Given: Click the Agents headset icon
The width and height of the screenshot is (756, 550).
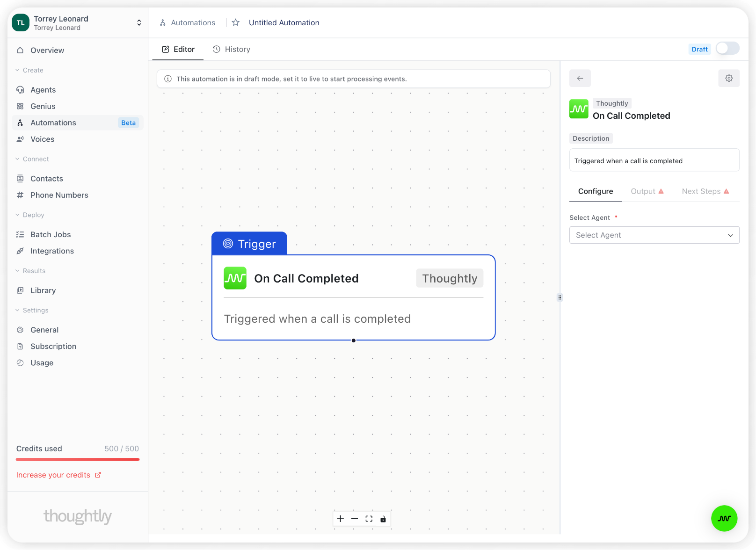Looking at the screenshot, I should (x=20, y=90).
